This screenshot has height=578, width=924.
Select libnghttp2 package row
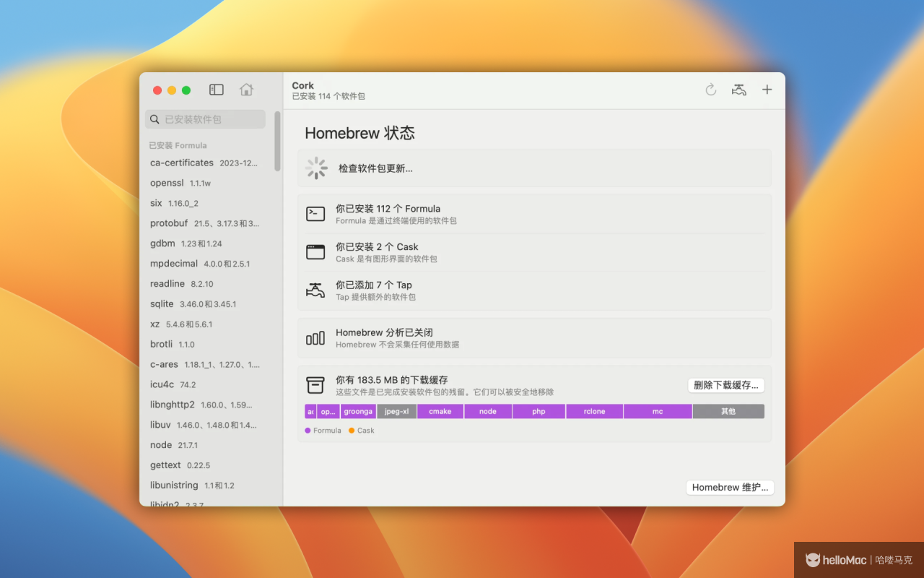(x=205, y=405)
